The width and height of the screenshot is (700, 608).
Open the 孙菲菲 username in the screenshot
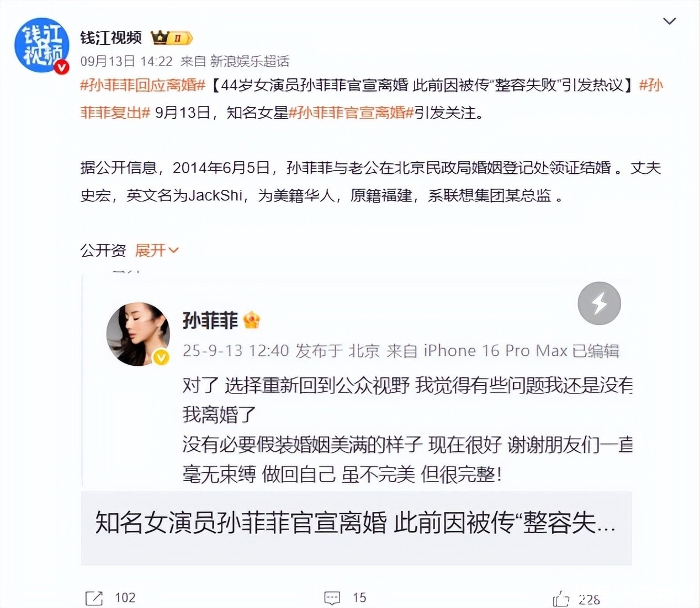[x=210, y=321]
